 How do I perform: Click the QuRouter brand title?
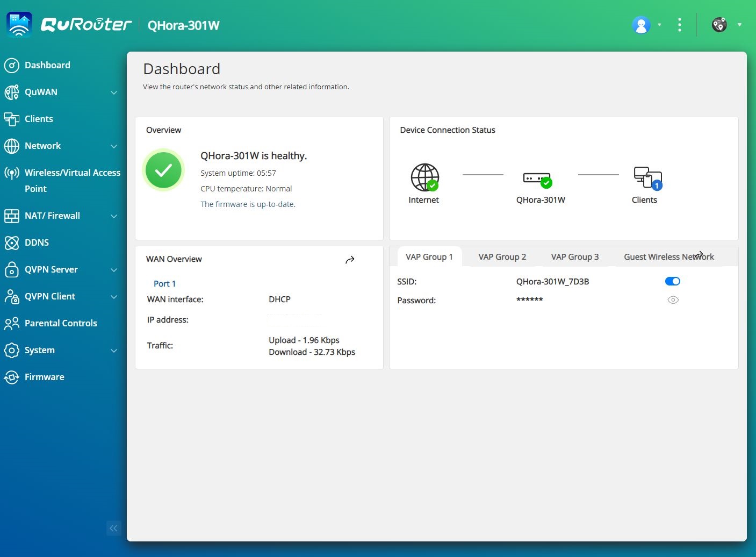[86, 25]
